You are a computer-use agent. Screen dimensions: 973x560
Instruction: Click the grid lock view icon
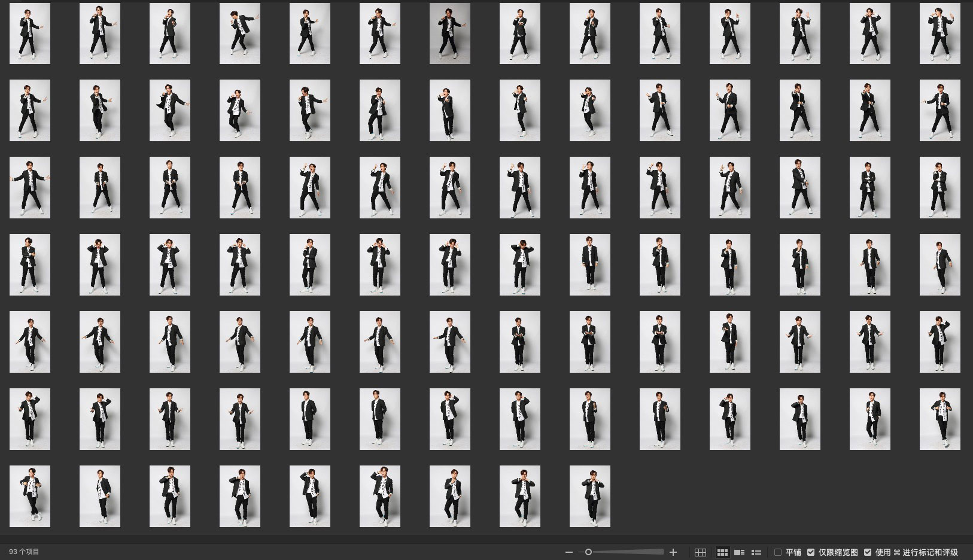coord(700,552)
